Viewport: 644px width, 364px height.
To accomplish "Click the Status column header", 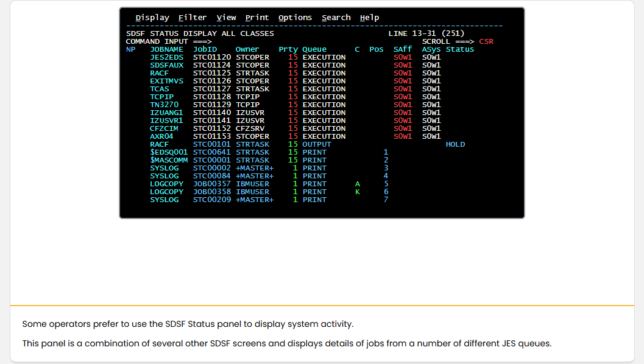I will pyautogui.click(x=460, y=49).
